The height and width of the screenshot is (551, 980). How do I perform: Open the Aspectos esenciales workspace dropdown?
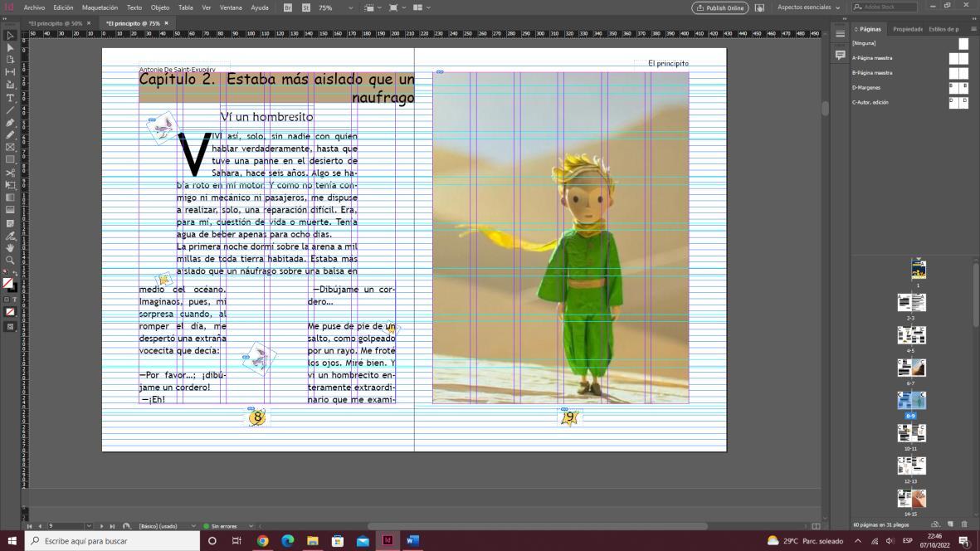click(x=808, y=7)
